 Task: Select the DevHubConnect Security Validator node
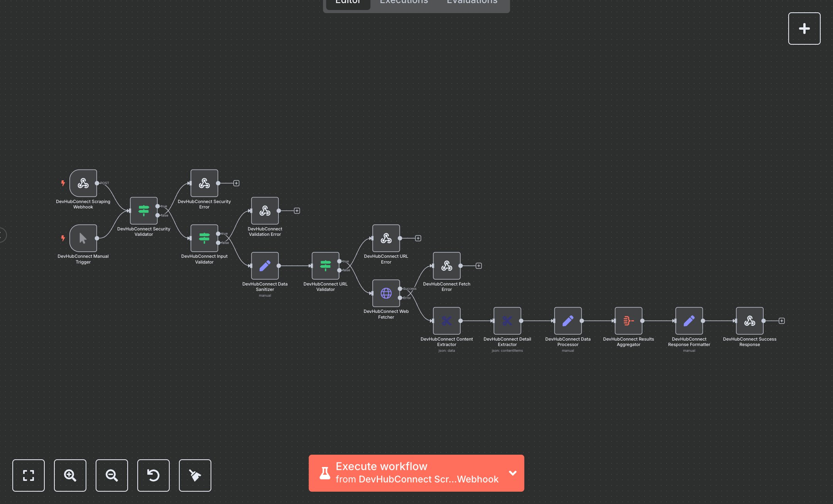pos(143,210)
